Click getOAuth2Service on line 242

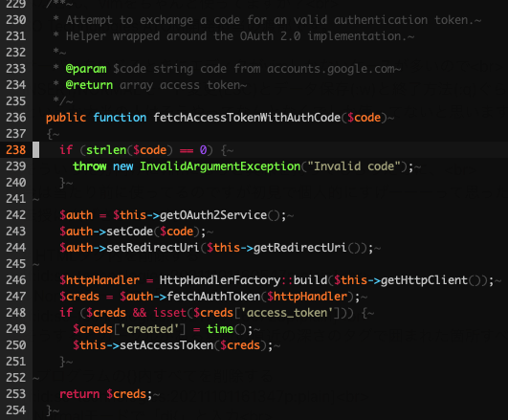pyautogui.click(x=213, y=215)
